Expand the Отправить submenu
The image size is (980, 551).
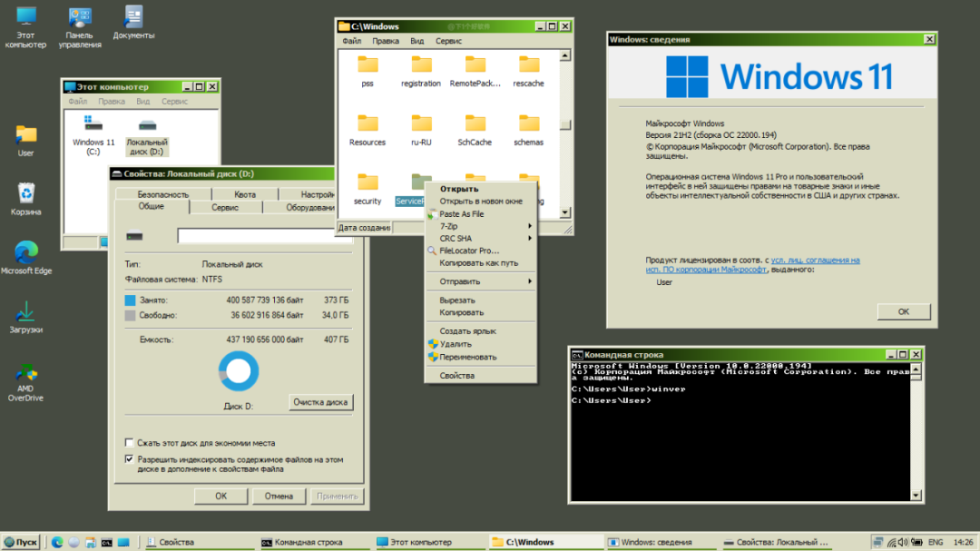click(x=460, y=283)
